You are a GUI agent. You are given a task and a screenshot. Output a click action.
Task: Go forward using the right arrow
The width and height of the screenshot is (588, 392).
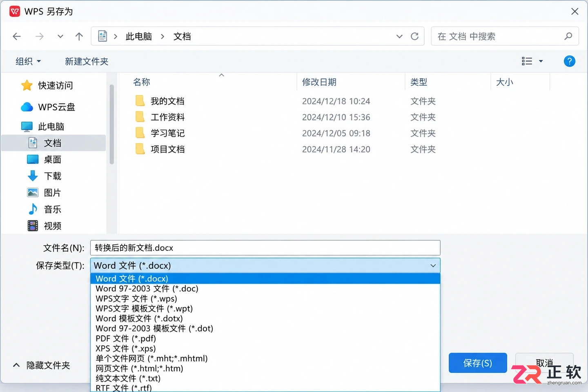click(40, 36)
